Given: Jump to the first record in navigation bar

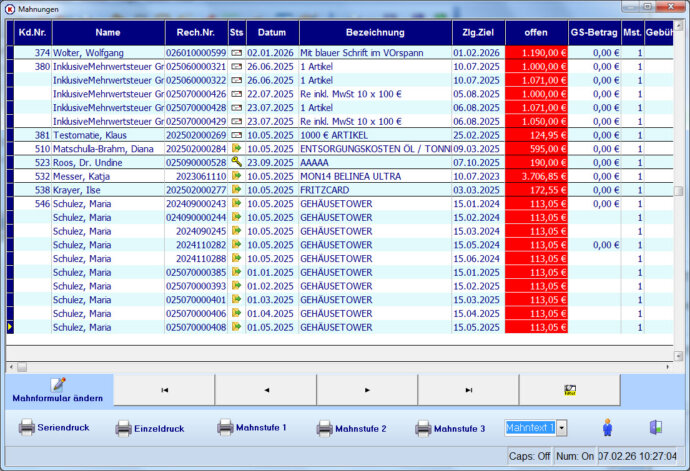Looking at the screenshot, I should click(165, 390).
